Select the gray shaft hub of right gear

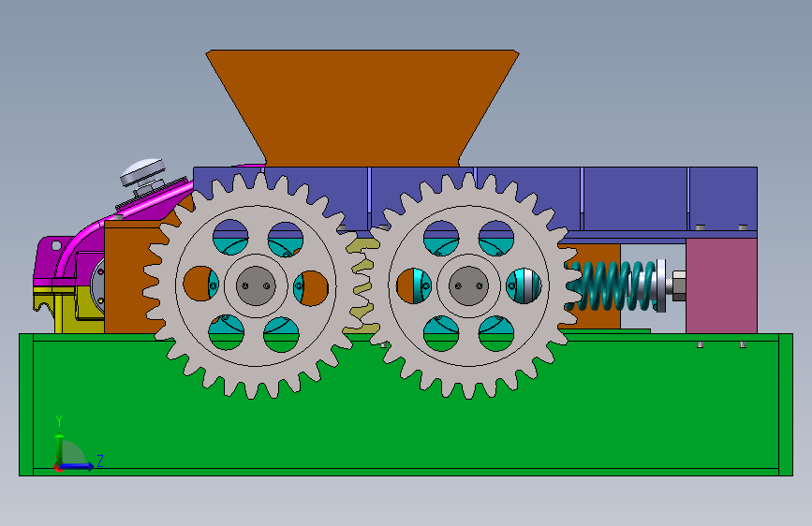pos(468,285)
